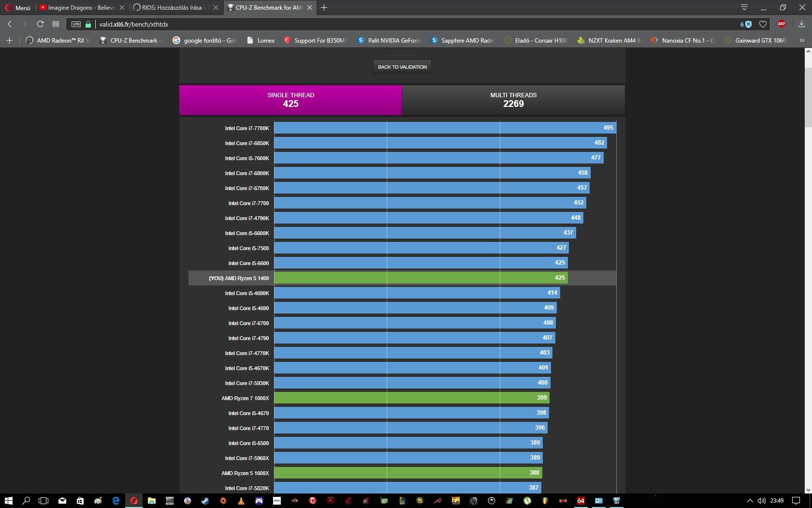Click the AMD Ryzen 7 1800X label

[x=245, y=398]
